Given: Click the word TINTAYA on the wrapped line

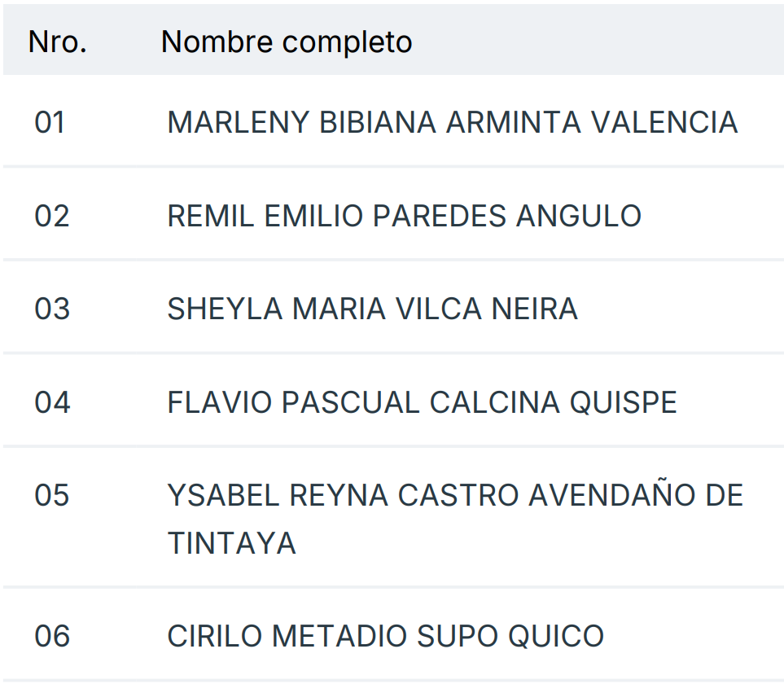Looking at the screenshot, I should pyautogui.click(x=231, y=543).
